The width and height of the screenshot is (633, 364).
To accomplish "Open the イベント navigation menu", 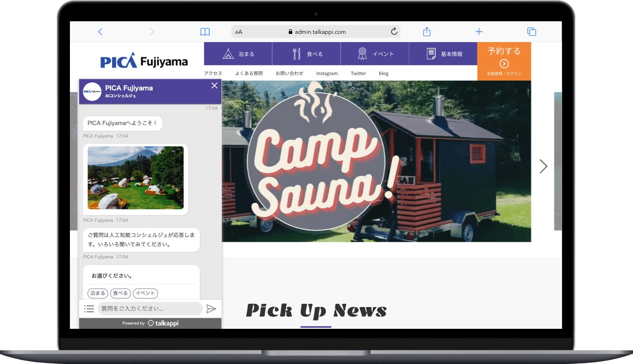I will tap(375, 54).
